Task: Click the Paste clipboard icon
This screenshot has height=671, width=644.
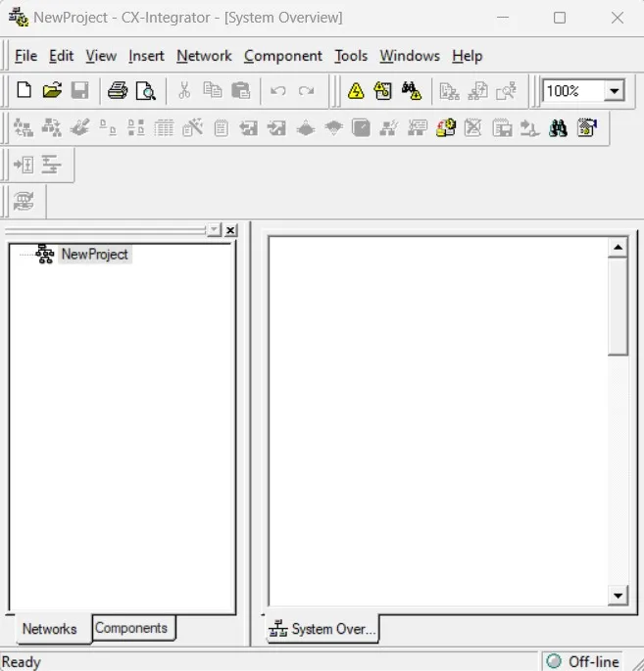Action: 241,90
